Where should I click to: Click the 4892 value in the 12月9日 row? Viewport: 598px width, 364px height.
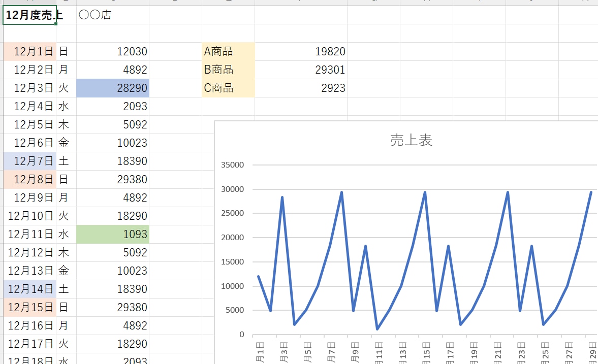pos(112,198)
